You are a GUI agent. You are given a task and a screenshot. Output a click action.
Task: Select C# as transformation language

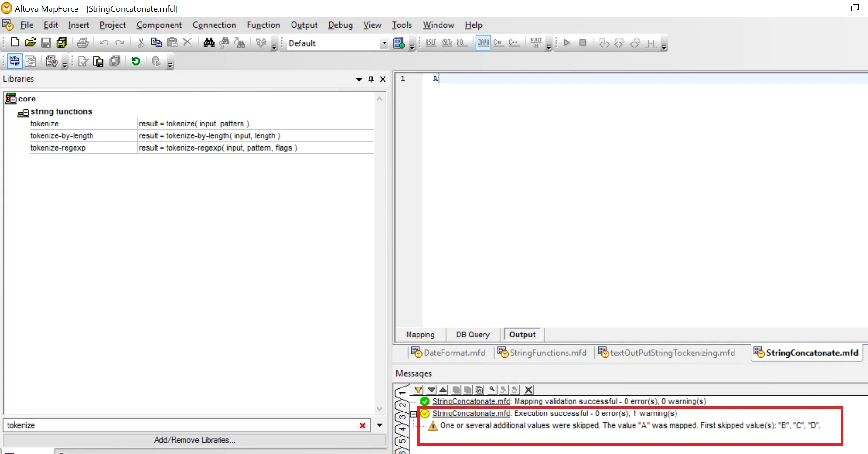[498, 42]
